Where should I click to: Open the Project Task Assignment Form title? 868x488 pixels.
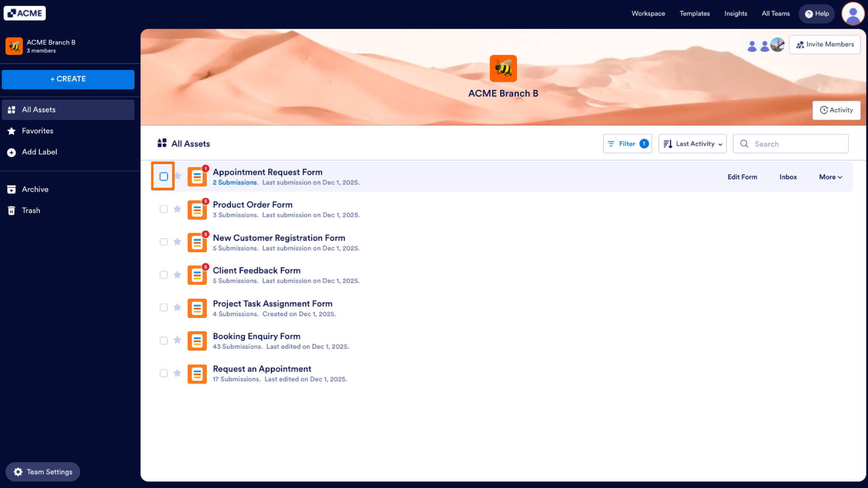point(273,304)
